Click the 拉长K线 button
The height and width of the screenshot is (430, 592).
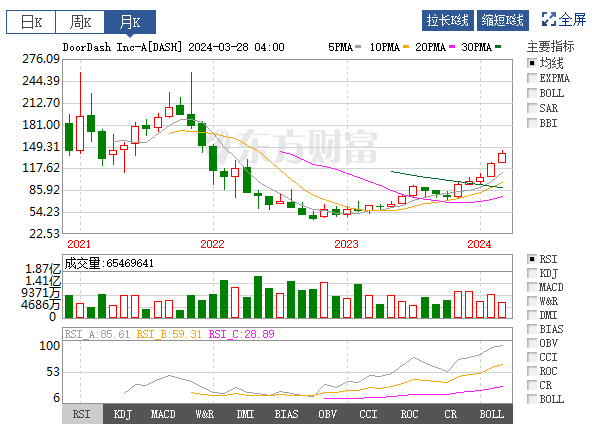[448, 20]
